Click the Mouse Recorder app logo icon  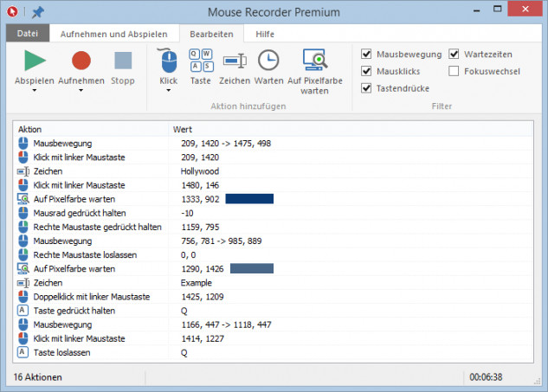click(12, 12)
